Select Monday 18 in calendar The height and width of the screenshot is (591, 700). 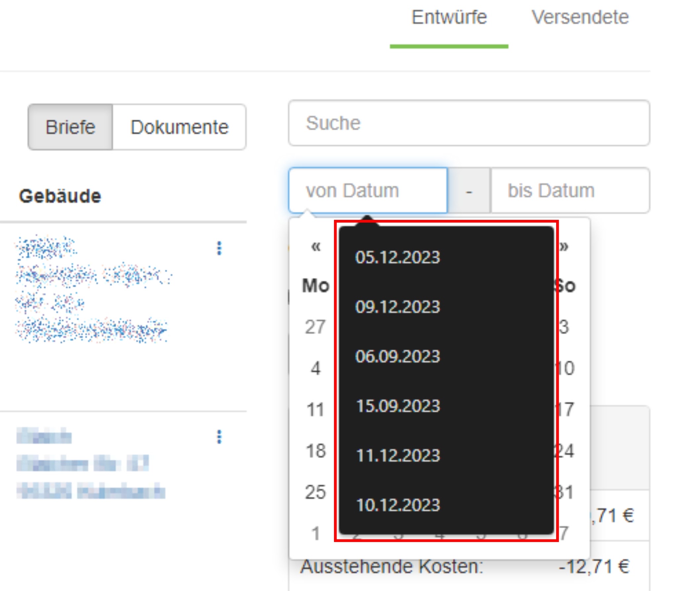[315, 451]
